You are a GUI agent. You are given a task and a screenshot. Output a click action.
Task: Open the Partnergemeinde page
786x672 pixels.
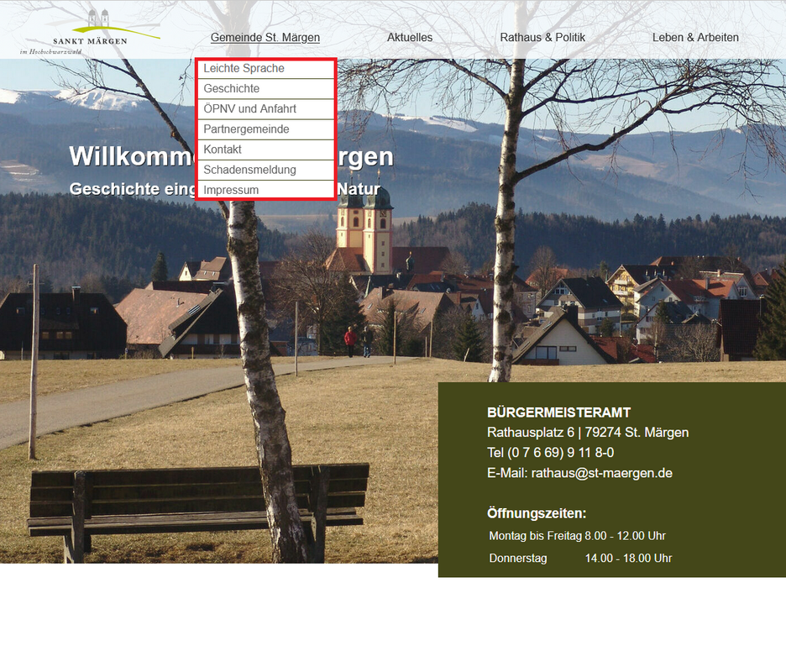pos(265,129)
